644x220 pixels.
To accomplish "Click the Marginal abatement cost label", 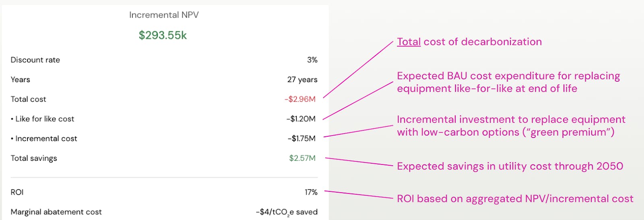I will point(56,212).
